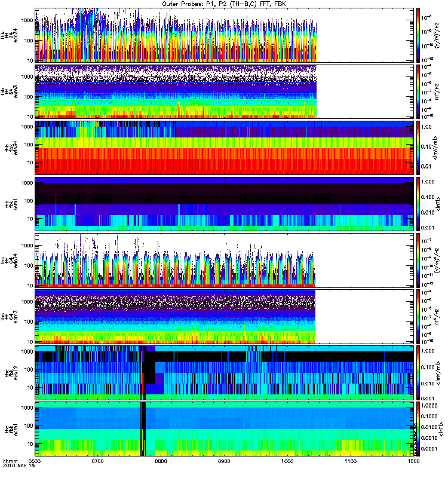Select the thc fbk scm1 filter bank panel
The height and width of the screenshot is (478, 448).
pos(225,429)
